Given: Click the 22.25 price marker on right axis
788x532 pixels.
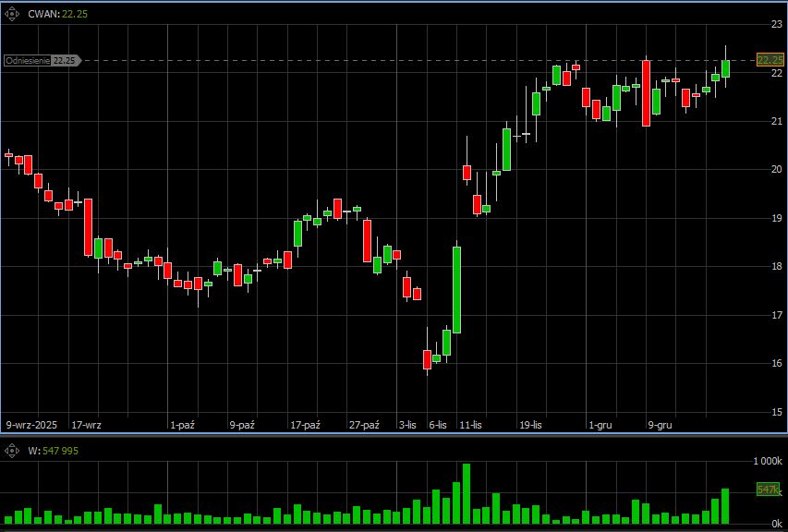Looking at the screenshot, I should (769, 60).
